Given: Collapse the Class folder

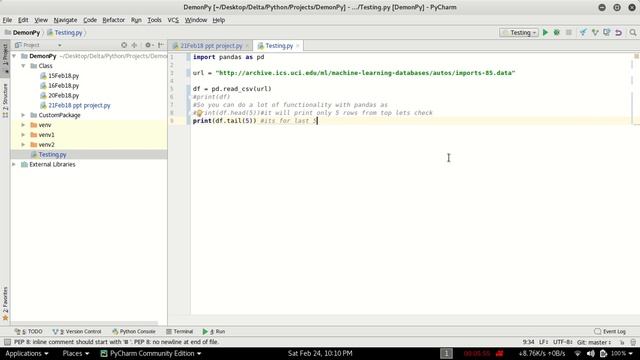Looking at the screenshot, I should pos(23,66).
